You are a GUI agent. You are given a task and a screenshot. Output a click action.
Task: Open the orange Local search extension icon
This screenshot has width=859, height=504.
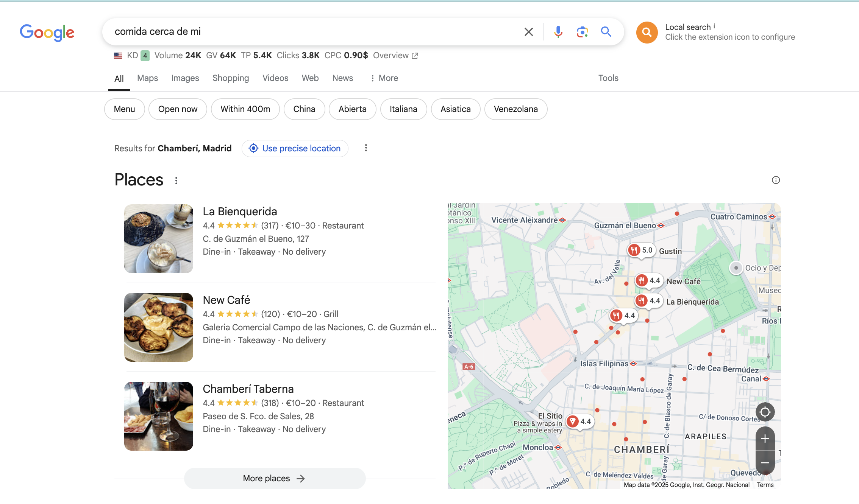pyautogui.click(x=647, y=32)
